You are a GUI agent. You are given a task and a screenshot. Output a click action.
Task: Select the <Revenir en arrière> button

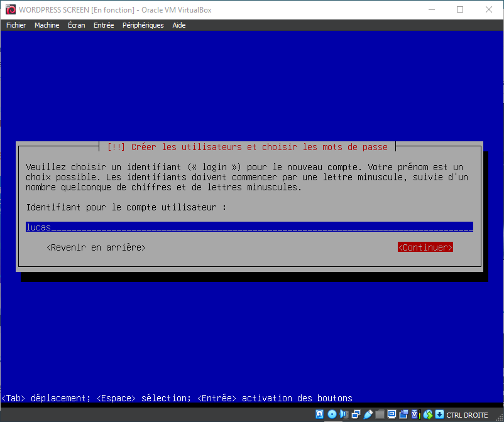(96, 247)
